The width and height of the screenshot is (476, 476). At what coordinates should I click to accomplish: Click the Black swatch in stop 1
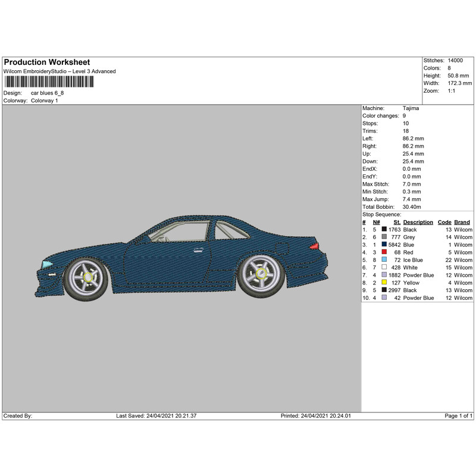point(384,229)
